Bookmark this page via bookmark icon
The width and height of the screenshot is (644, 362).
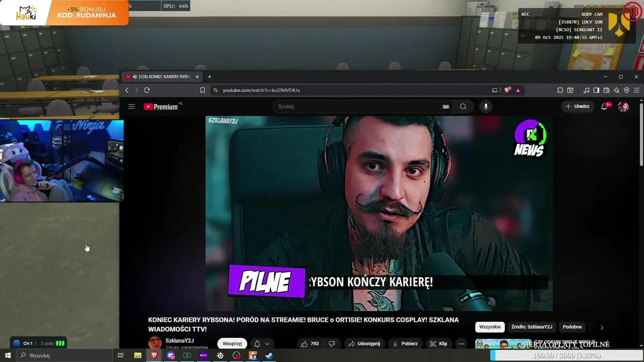[202, 90]
